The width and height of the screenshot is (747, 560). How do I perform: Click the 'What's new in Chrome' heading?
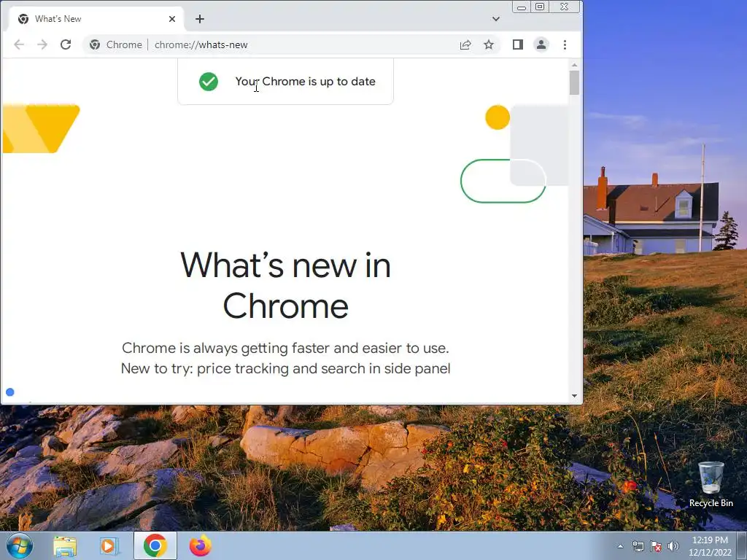tap(286, 285)
